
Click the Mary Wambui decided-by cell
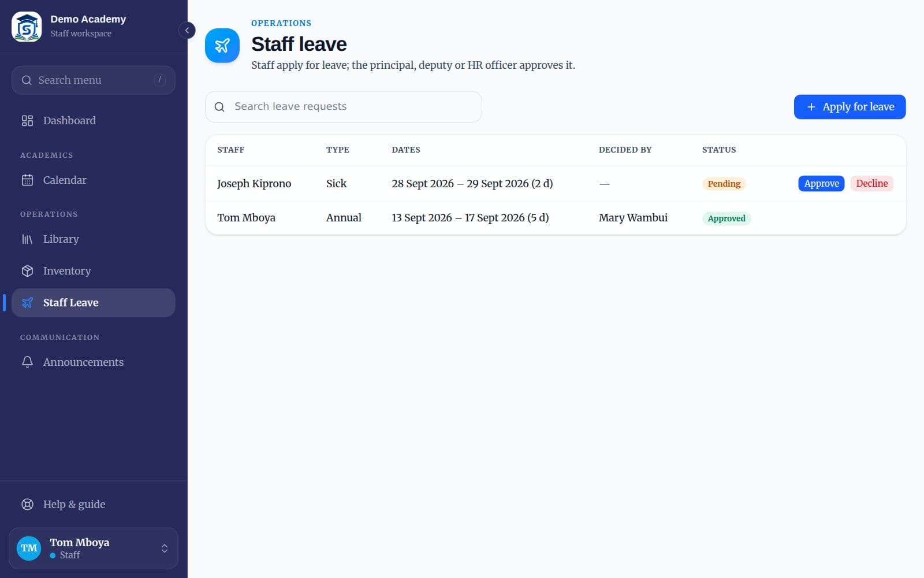click(x=633, y=218)
